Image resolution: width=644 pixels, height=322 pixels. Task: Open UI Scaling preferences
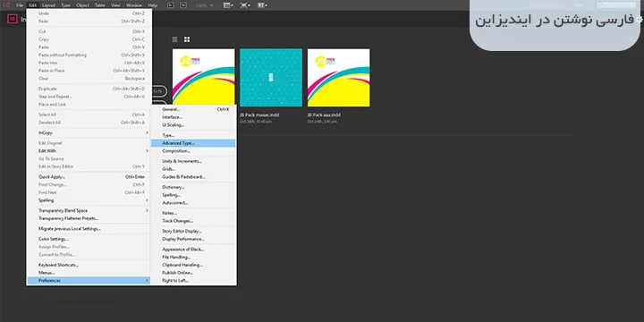coord(193,125)
